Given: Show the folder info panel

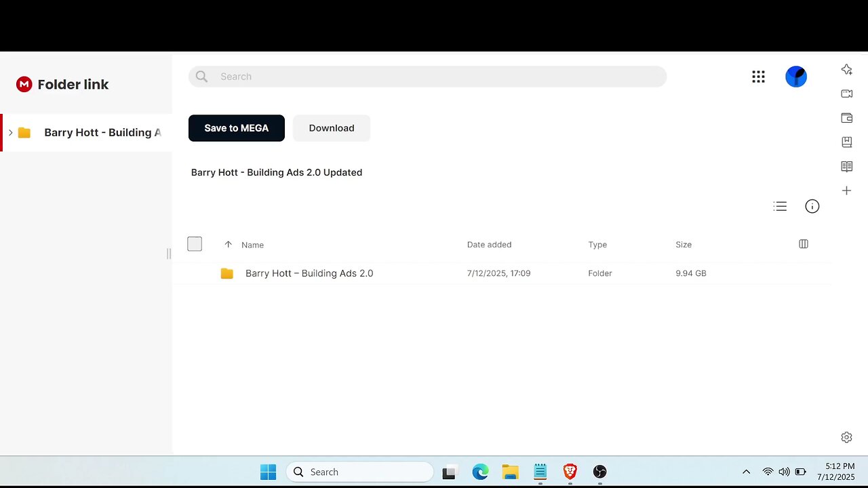Looking at the screenshot, I should (812, 207).
